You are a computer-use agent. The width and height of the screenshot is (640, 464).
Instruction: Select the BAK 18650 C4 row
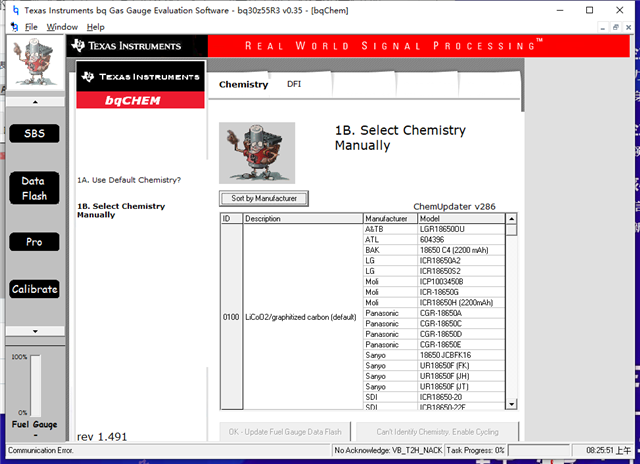point(434,250)
